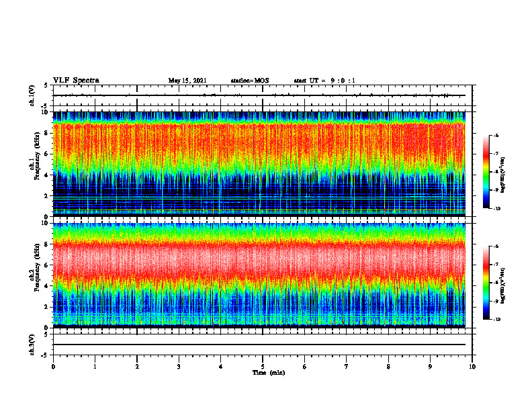Click the date 'May 15, 2021'

click(x=187, y=81)
